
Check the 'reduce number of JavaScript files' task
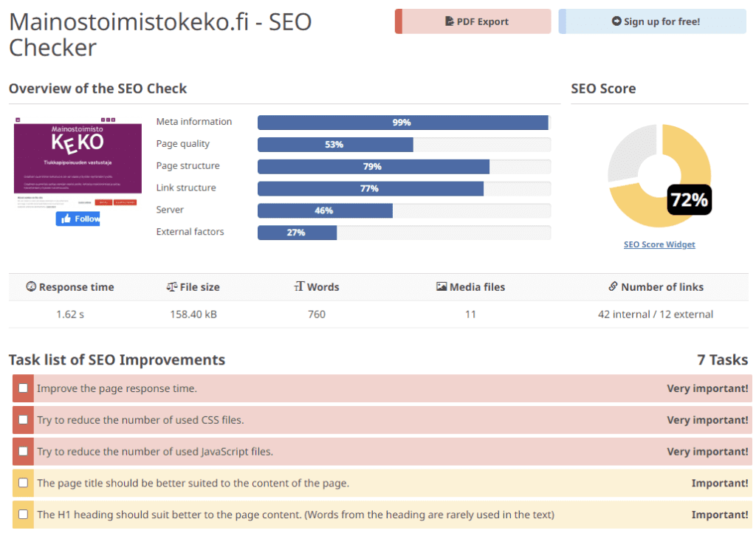point(23,451)
